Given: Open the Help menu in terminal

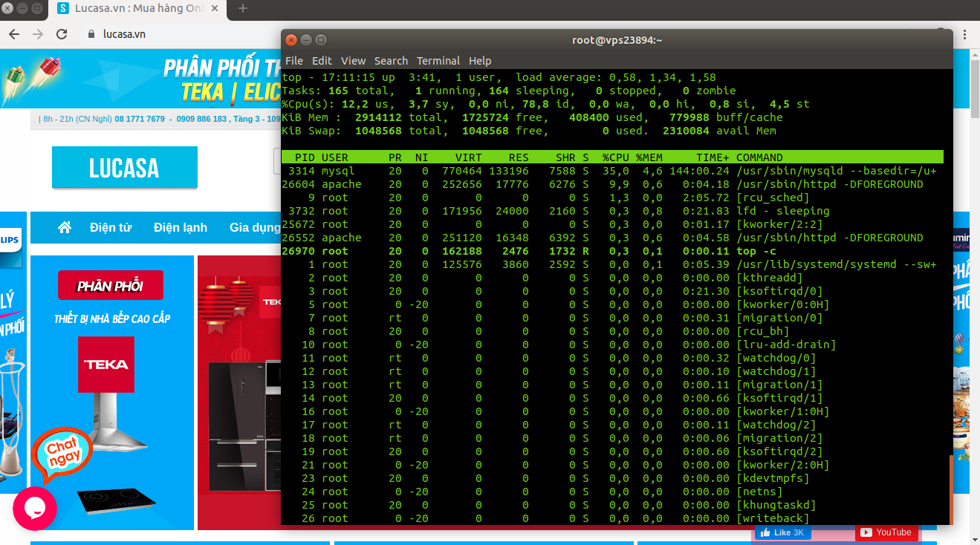Looking at the screenshot, I should click(x=480, y=61).
